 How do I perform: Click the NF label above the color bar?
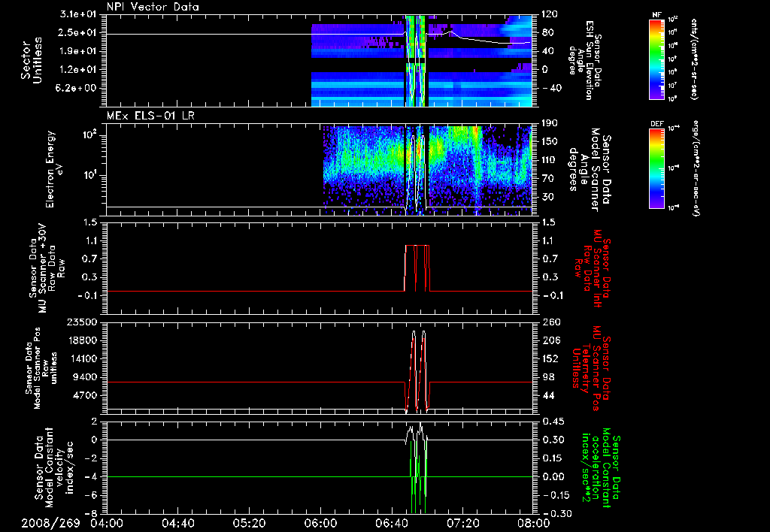point(656,15)
